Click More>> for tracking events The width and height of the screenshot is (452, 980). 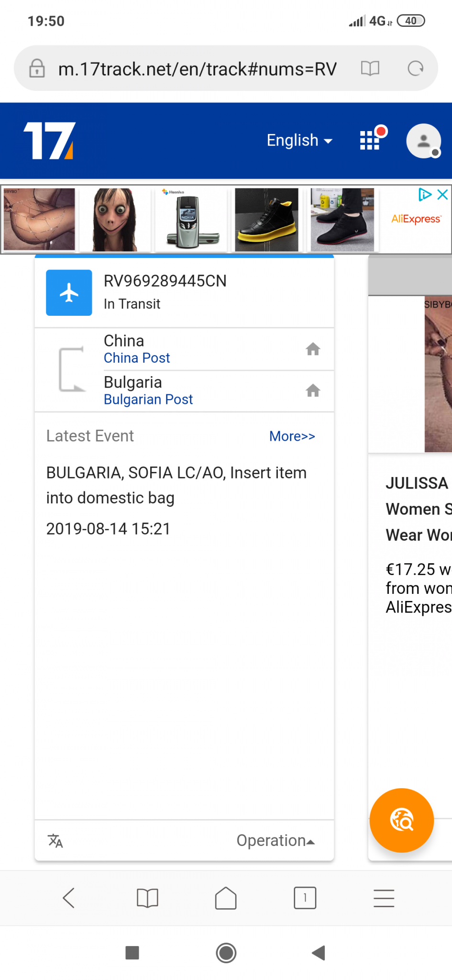point(292,436)
